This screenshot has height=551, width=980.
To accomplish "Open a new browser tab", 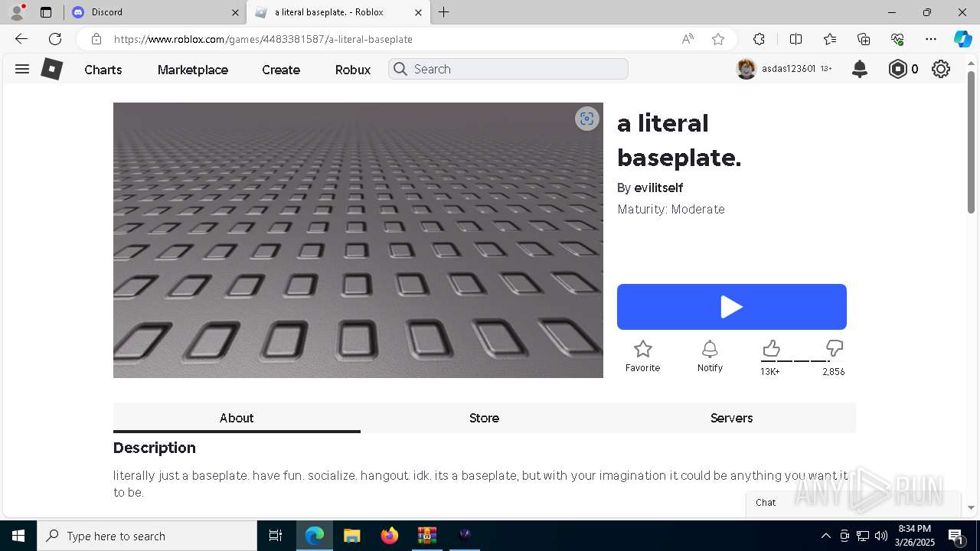I will [x=443, y=12].
